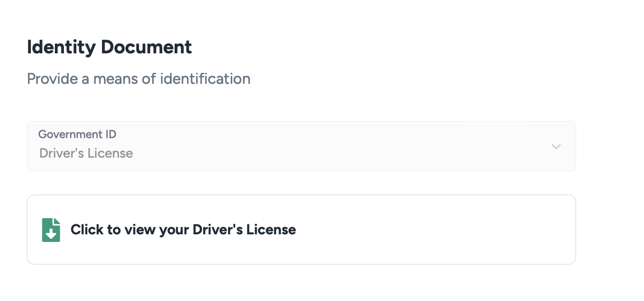
Task: Click blank area inside the license view card
Action: coord(429,230)
